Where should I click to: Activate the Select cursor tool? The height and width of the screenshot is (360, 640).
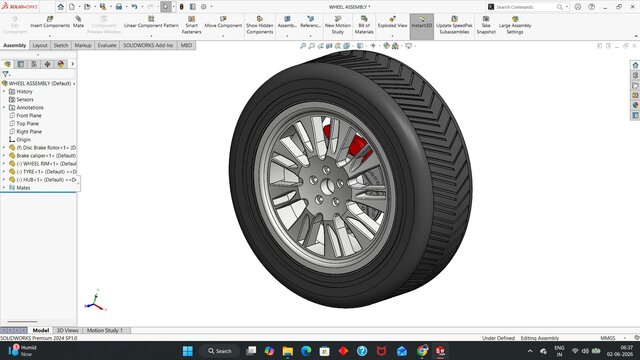pos(166,7)
